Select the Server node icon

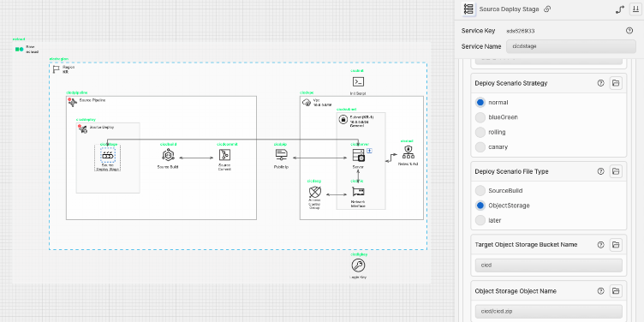coord(358,155)
